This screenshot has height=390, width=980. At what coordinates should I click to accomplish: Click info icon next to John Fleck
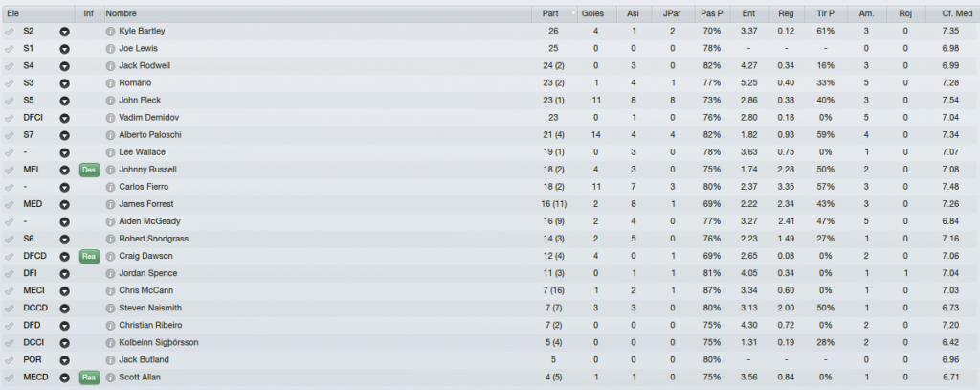[110, 101]
